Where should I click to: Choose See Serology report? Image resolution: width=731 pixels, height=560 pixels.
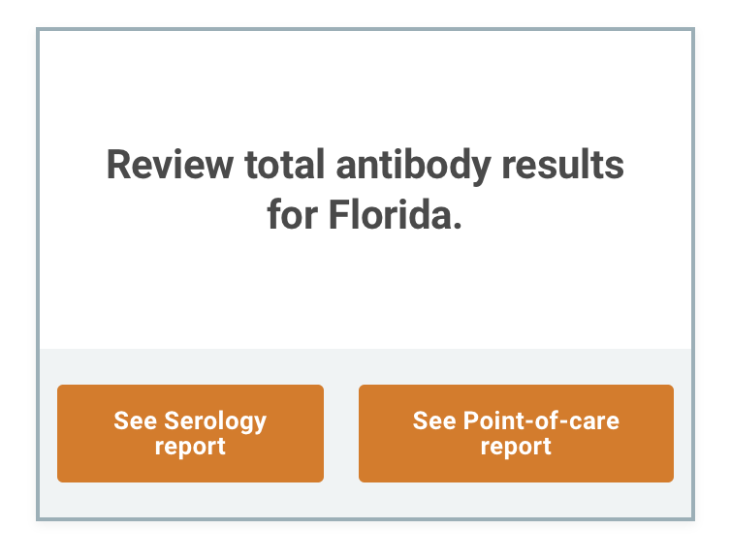click(x=190, y=433)
